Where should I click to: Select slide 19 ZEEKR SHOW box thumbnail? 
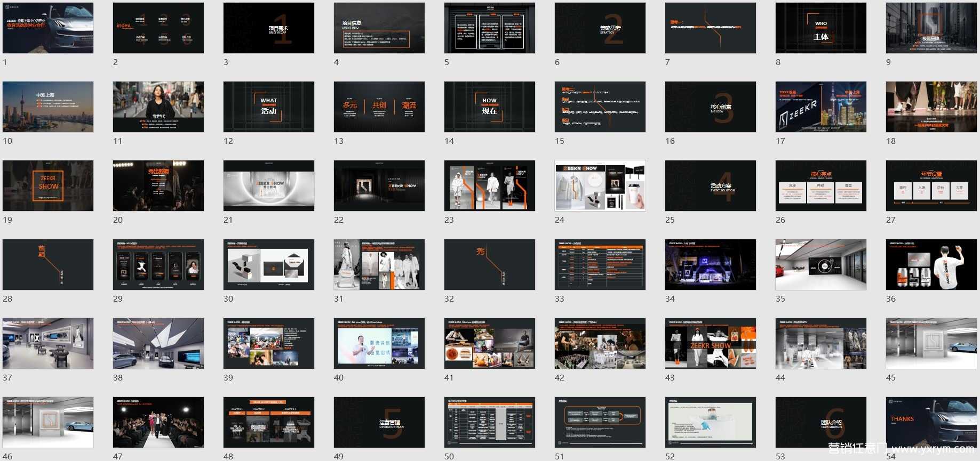(48, 185)
